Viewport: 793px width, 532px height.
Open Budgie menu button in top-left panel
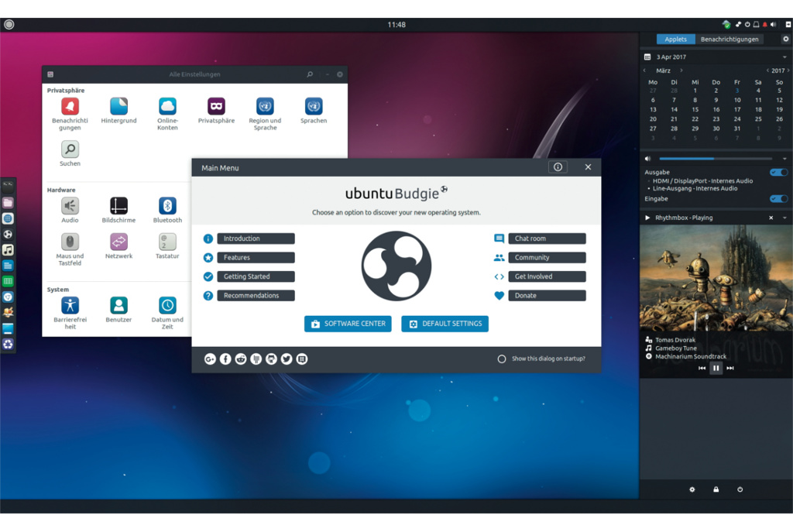(x=9, y=24)
